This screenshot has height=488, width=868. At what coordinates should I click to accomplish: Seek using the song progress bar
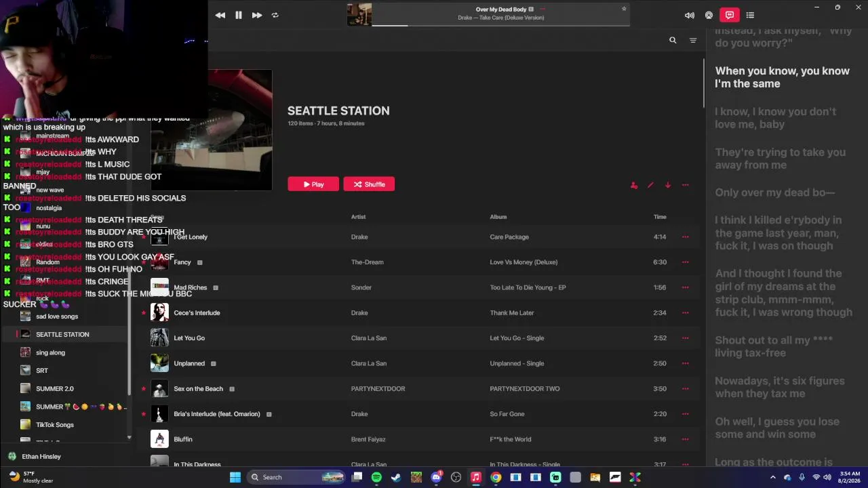500,26
